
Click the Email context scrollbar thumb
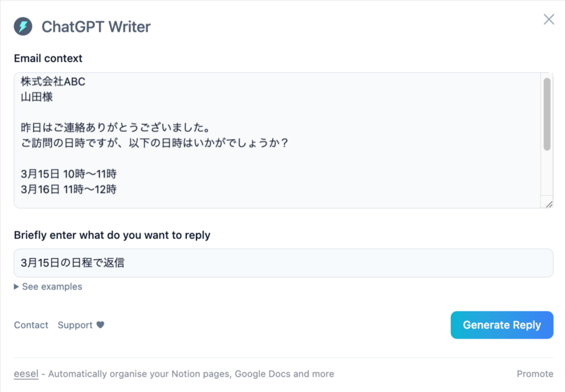click(x=547, y=114)
